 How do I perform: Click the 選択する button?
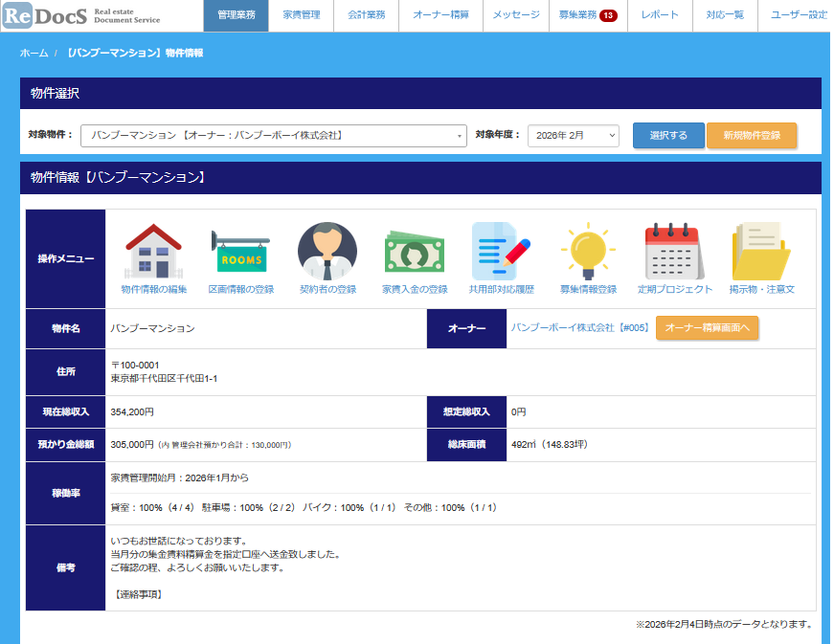tap(667, 136)
